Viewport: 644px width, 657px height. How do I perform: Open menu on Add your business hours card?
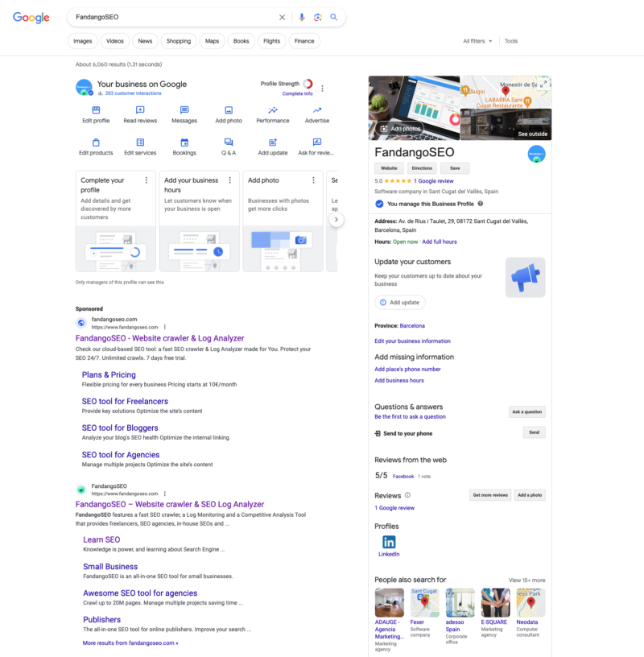click(229, 180)
